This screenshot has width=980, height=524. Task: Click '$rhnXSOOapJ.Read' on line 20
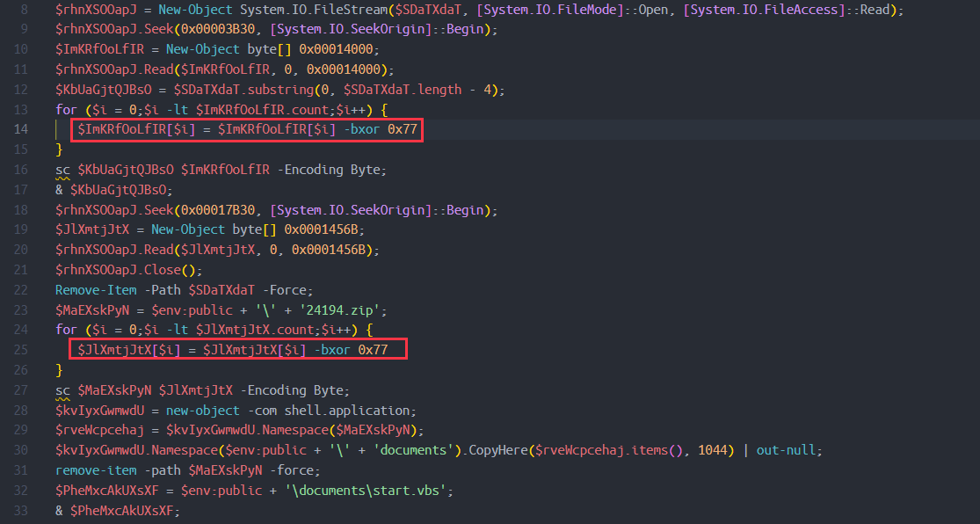(114, 250)
